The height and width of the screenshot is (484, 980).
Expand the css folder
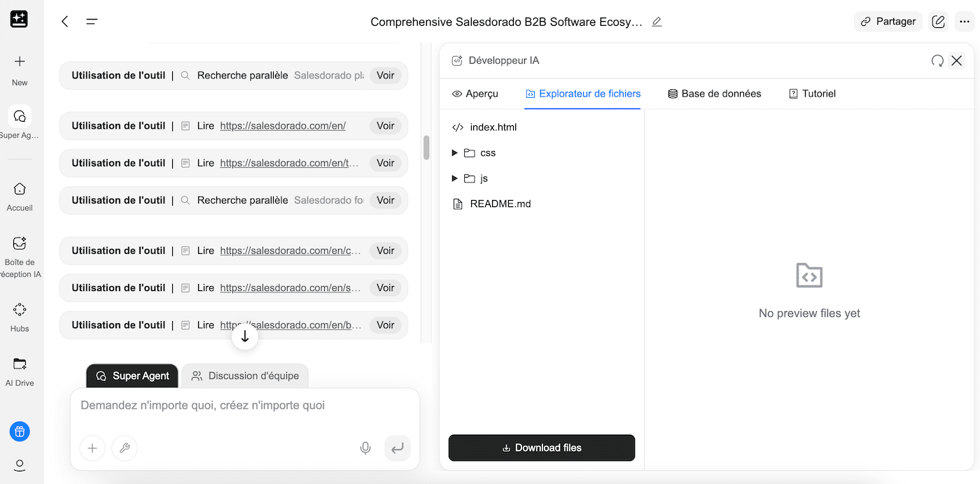click(455, 153)
